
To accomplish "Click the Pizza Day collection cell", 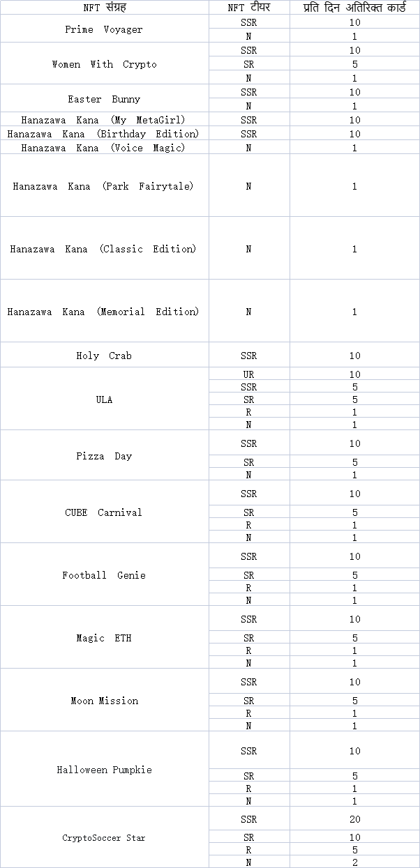I will 104,456.
